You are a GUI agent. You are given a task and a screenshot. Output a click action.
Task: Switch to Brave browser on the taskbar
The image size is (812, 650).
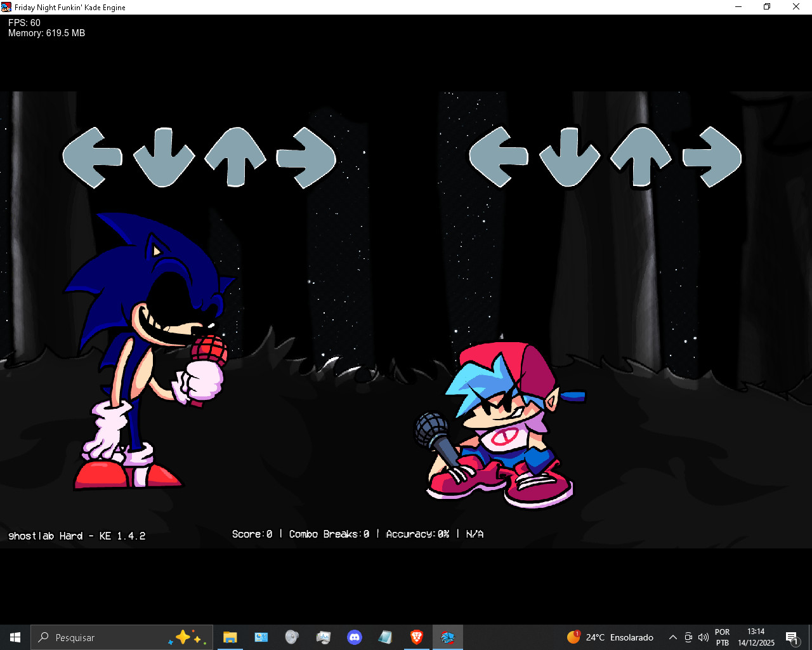click(417, 637)
